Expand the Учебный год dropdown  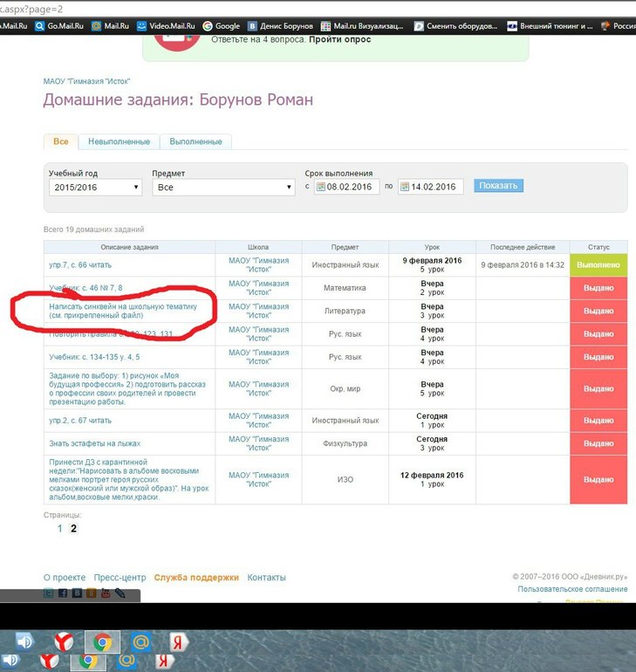(95, 187)
